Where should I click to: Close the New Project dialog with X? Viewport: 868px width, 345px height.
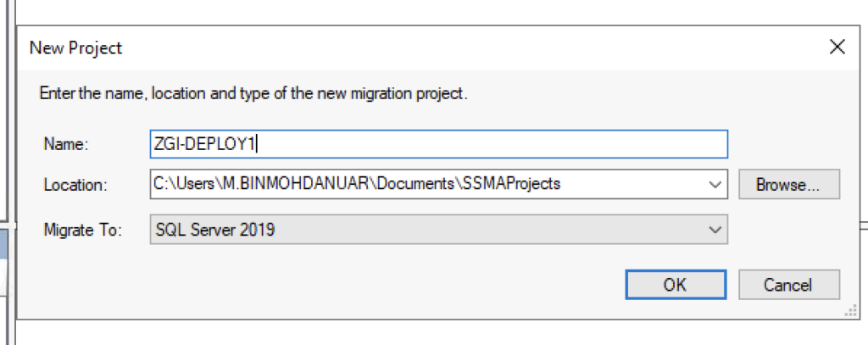[837, 47]
